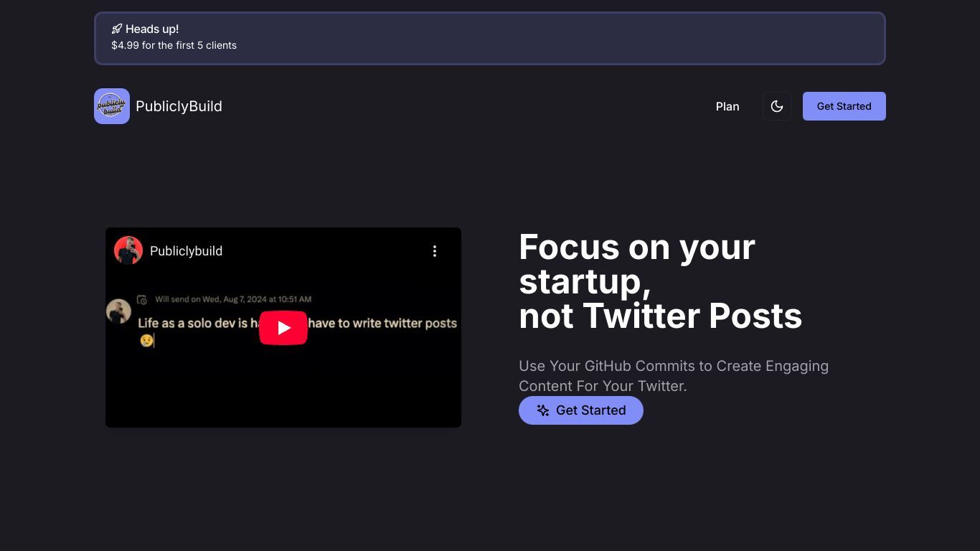
Task: Click Get Started button with sparkle icon
Action: click(x=581, y=410)
